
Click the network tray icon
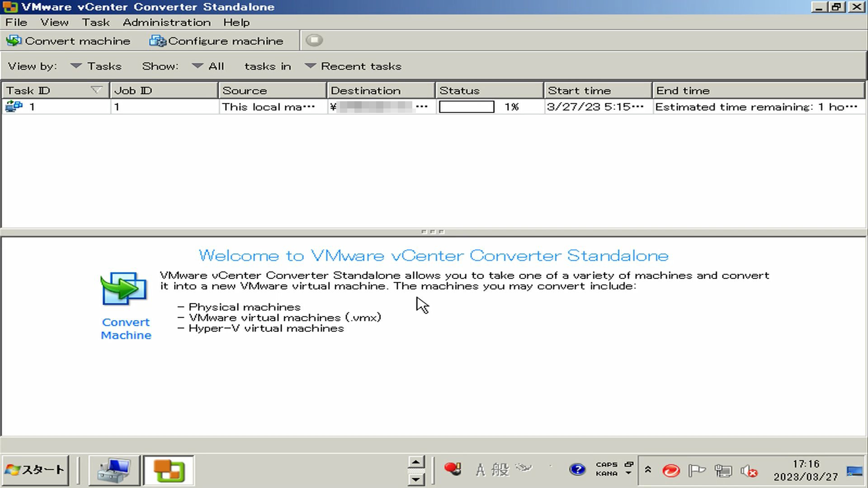(x=723, y=471)
